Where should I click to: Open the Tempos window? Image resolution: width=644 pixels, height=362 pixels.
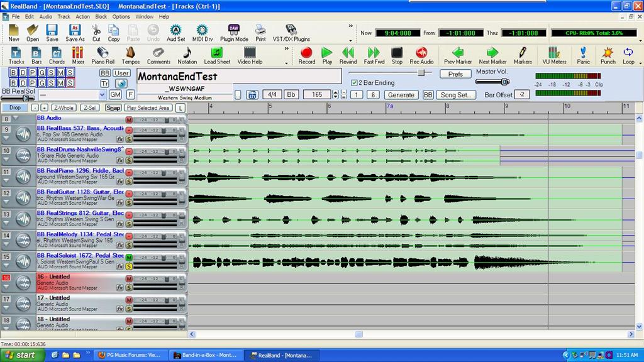click(131, 55)
